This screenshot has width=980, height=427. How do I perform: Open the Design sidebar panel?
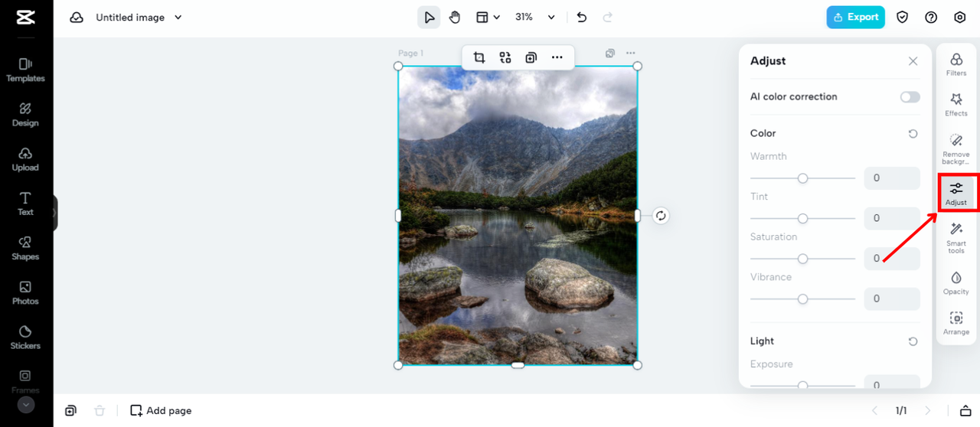pos(25,114)
